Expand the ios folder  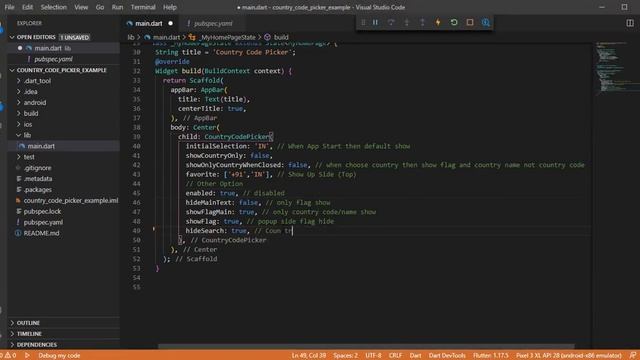(28, 124)
